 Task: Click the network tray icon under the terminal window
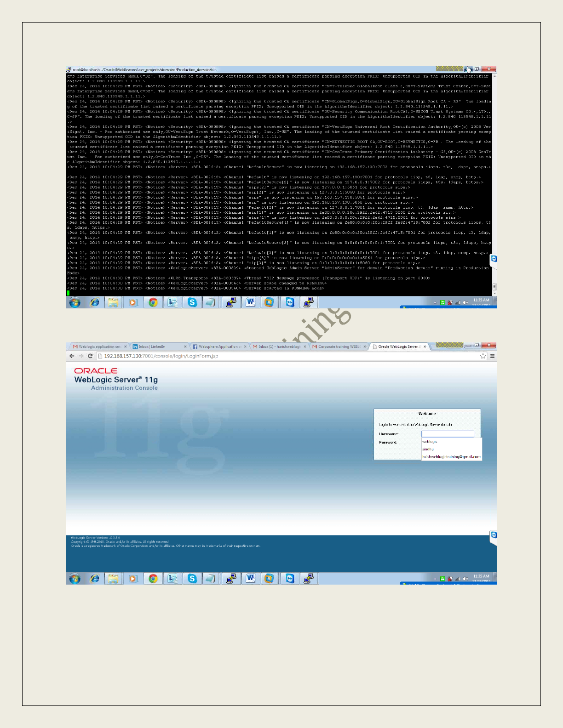[x=458, y=302]
